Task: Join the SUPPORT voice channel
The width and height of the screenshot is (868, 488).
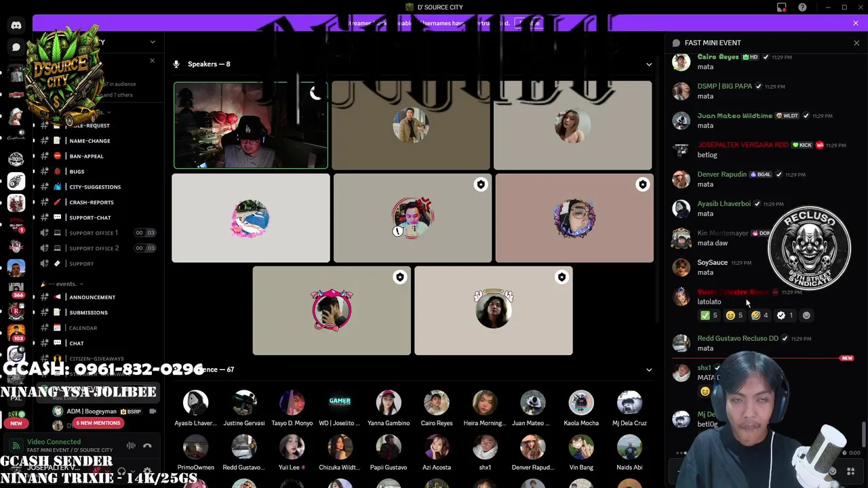Action: 81,264
